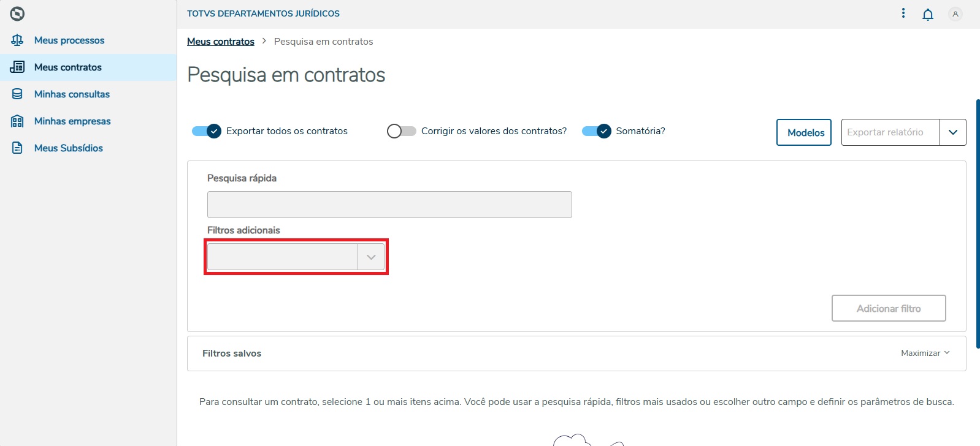Click into the Pesquisa rápida field
This screenshot has height=446, width=980.
coord(389,205)
